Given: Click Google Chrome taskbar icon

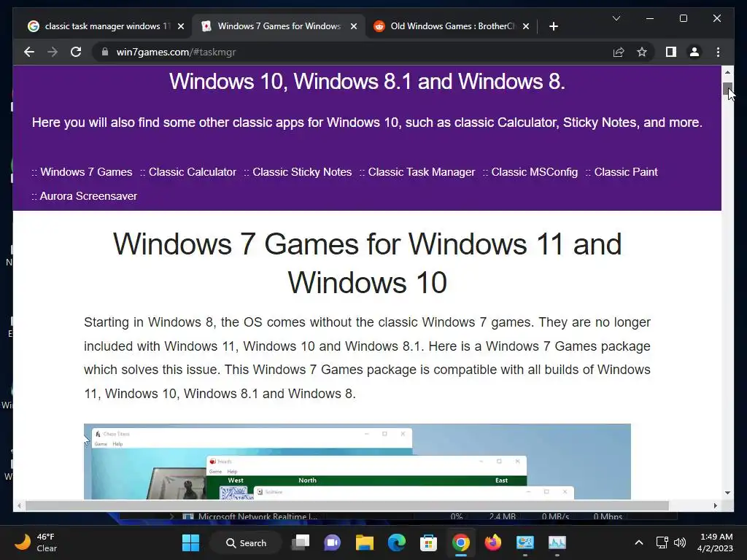Looking at the screenshot, I should (x=461, y=542).
